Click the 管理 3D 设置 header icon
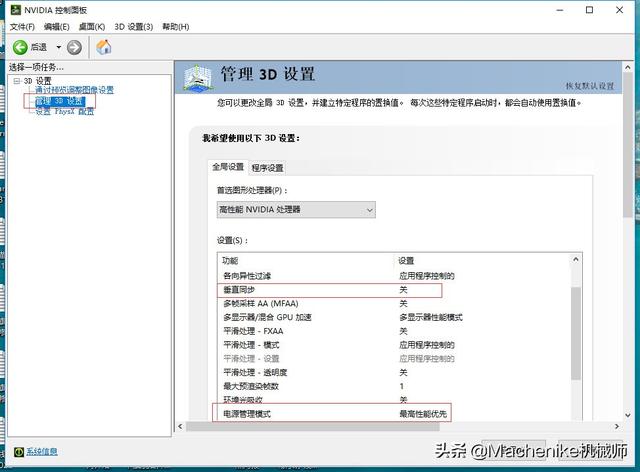 click(x=198, y=77)
